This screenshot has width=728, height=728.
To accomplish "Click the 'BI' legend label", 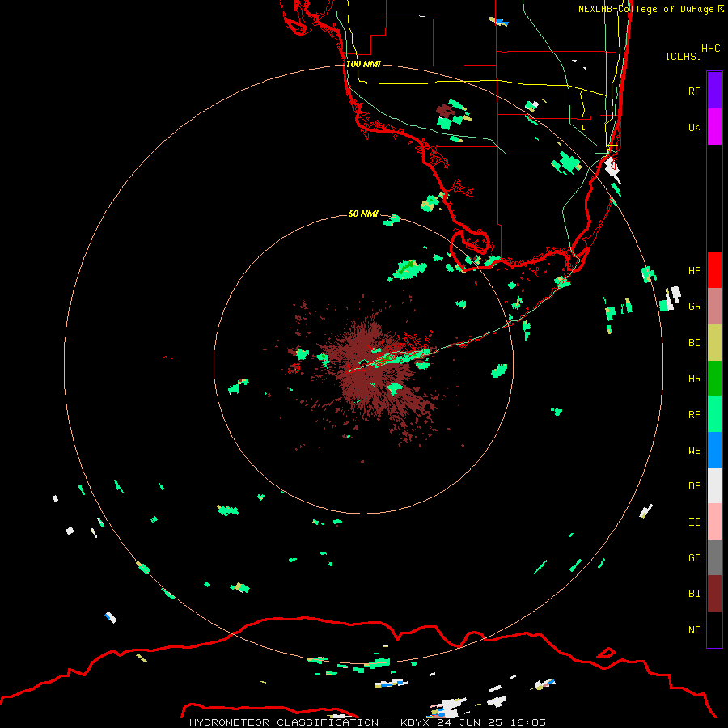I will [x=694, y=594].
